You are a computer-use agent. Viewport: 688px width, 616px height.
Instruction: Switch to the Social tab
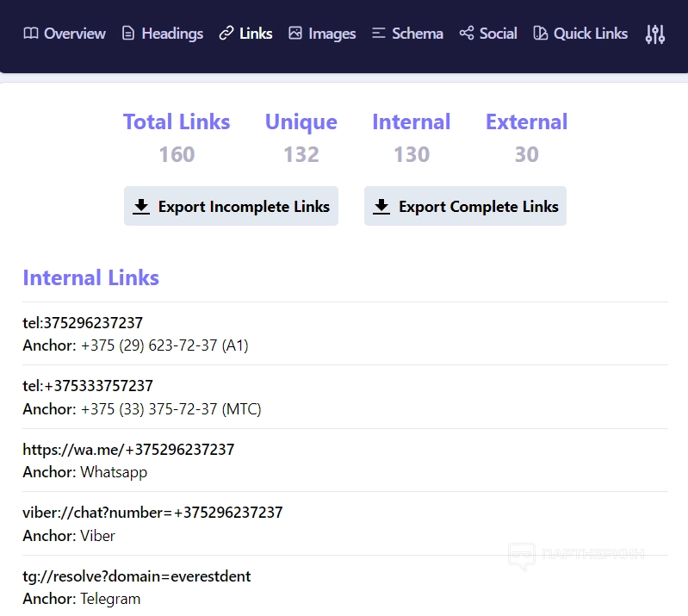click(488, 34)
